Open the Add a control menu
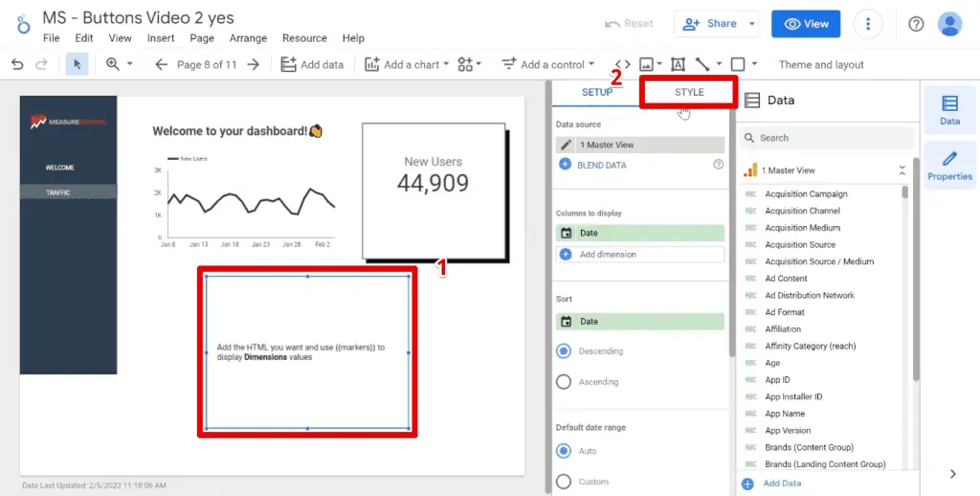 click(547, 64)
